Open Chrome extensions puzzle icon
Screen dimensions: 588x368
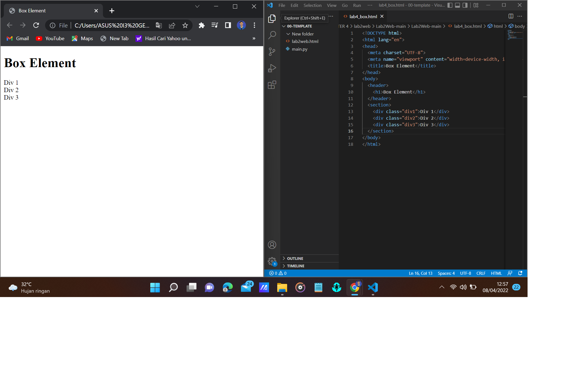pos(202,25)
